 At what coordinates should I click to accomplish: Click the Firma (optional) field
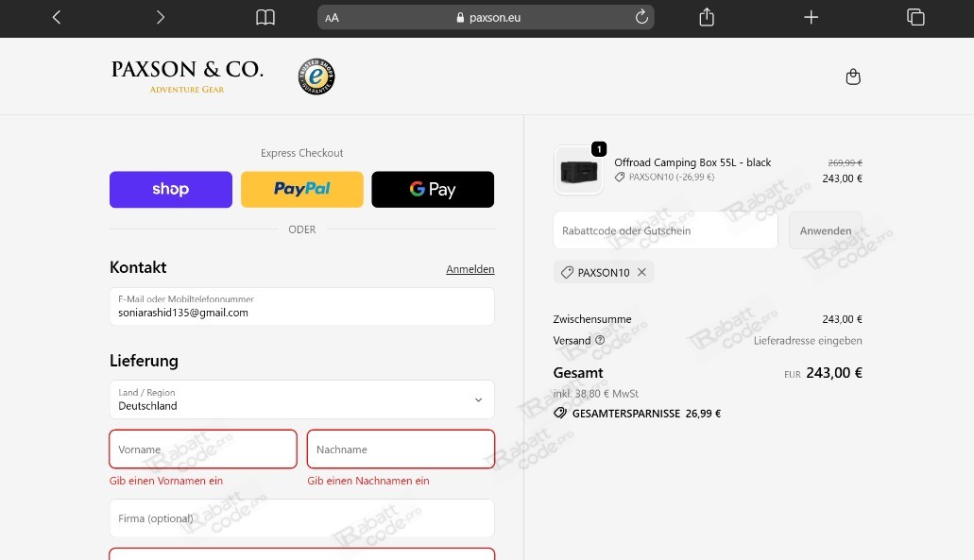point(302,518)
